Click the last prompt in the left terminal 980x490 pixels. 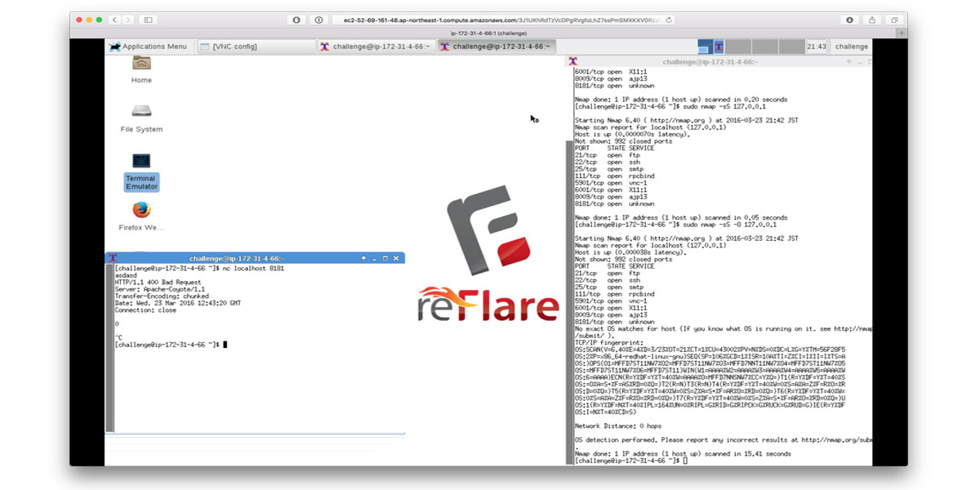(171, 345)
